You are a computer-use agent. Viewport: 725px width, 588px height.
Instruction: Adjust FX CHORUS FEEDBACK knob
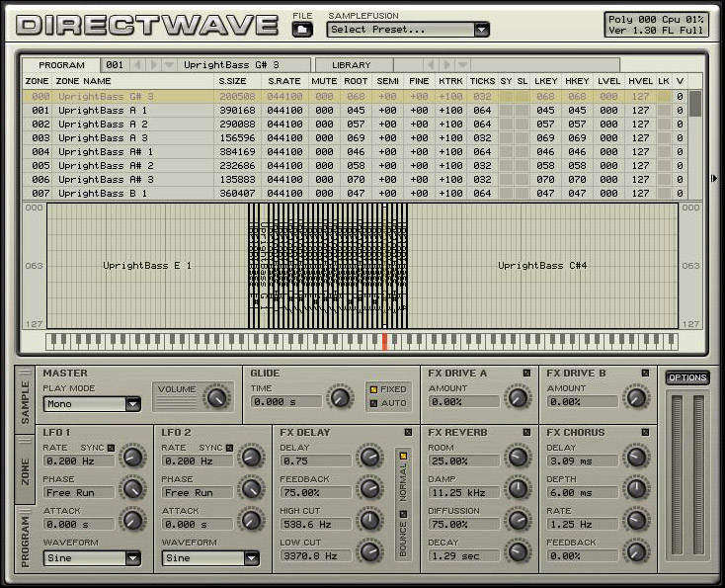click(x=636, y=551)
